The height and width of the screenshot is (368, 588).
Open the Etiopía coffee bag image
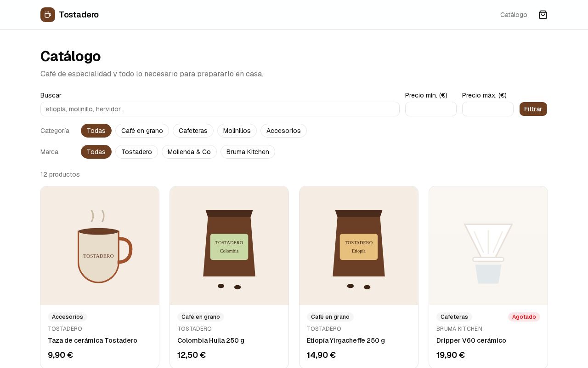(x=359, y=246)
